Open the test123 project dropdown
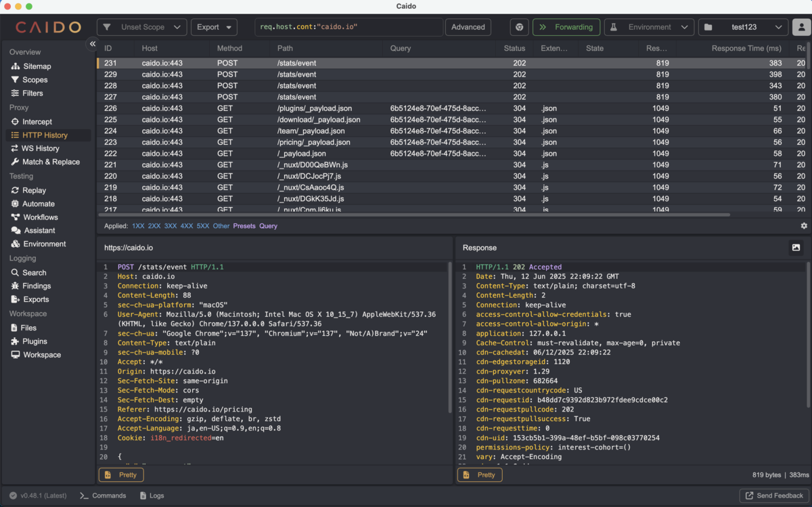812x507 pixels. 742,27
